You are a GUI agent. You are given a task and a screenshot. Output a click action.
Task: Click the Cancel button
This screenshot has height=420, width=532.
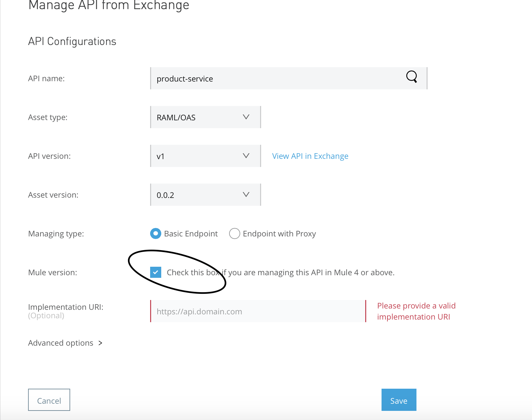point(49,400)
